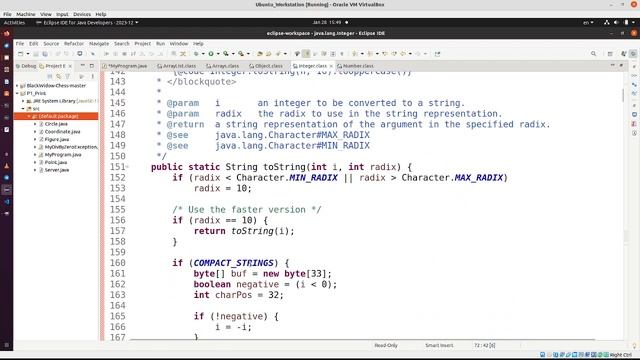Open the Next Annotation dropdown arrow

362,53
